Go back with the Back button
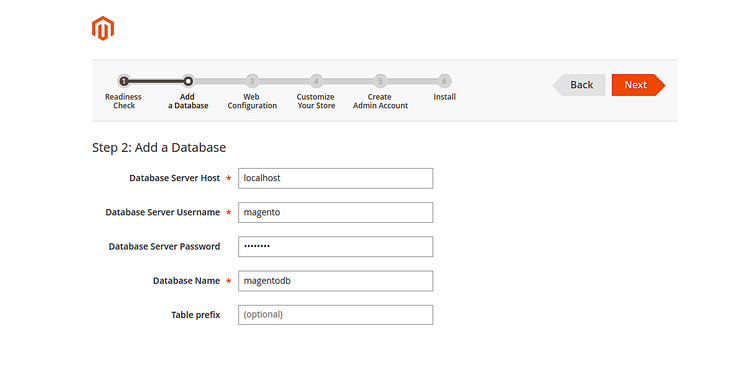 point(579,85)
